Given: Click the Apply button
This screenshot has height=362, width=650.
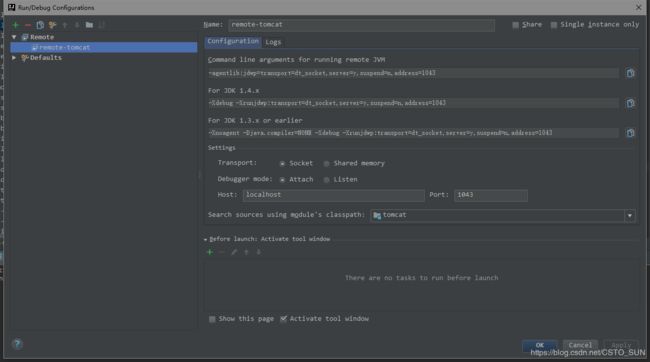Looking at the screenshot, I should (x=621, y=345).
